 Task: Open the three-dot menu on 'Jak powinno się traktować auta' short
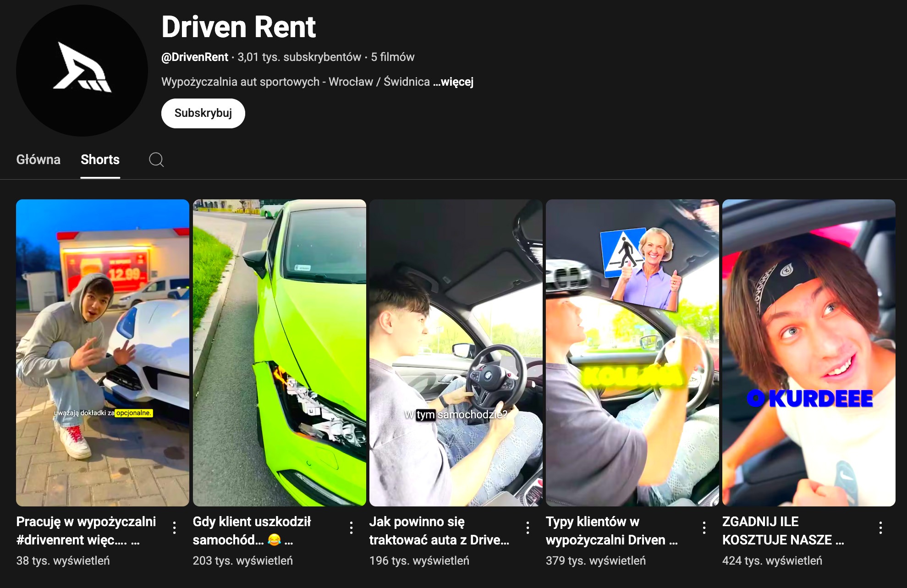[528, 528]
